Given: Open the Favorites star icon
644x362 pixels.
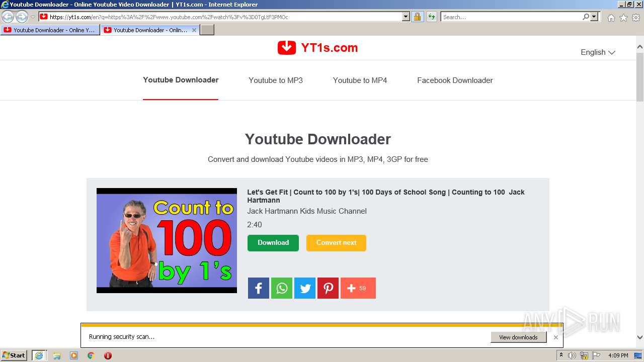Looking at the screenshot, I should click(623, 18).
